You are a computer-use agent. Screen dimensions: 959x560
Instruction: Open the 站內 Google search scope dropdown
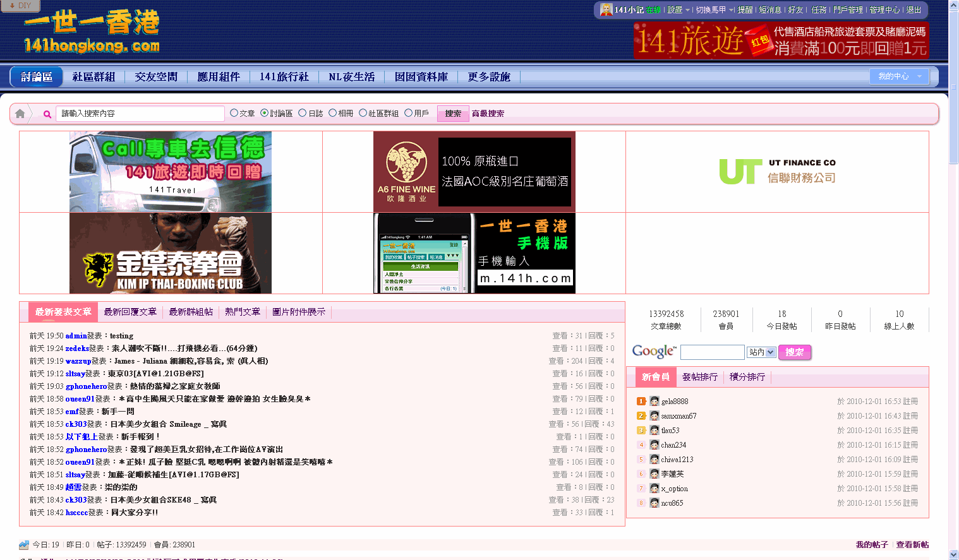point(761,352)
